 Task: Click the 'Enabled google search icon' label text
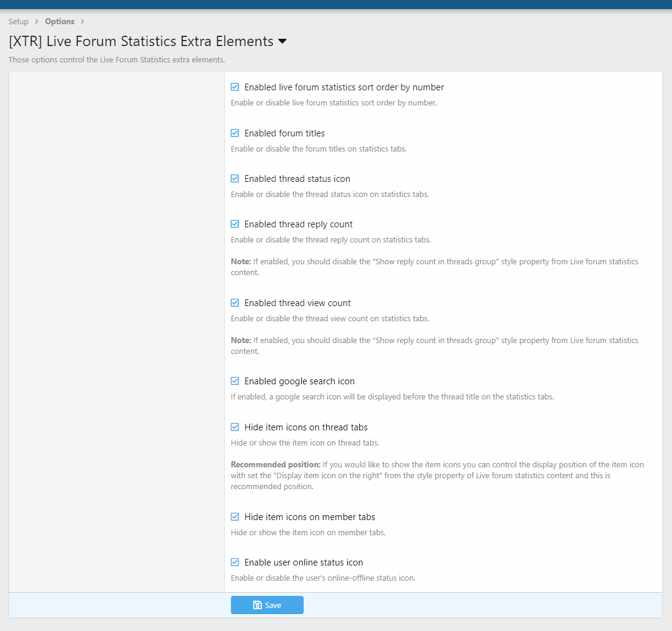pos(299,381)
